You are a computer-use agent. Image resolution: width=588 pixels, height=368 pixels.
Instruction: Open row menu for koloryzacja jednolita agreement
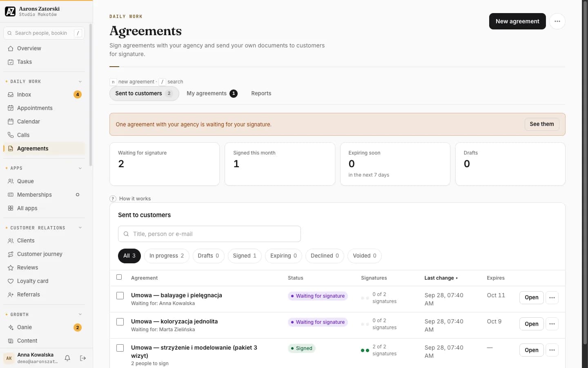(552, 324)
